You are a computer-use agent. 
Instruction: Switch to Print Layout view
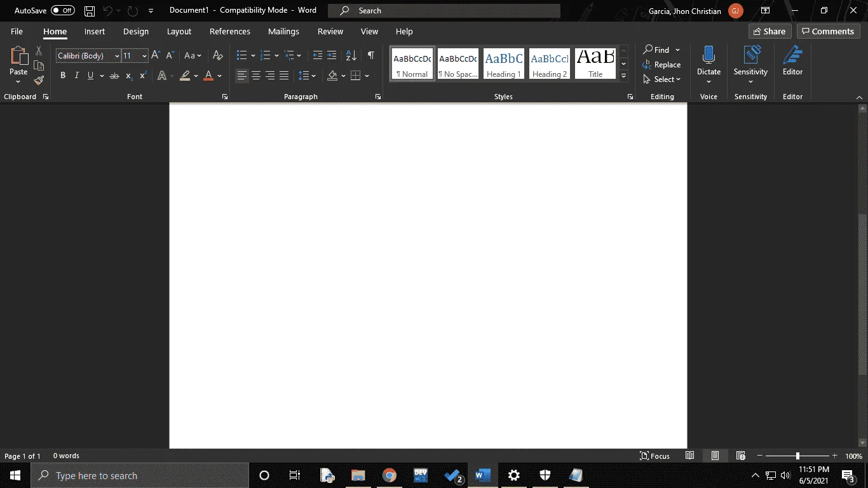pyautogui.click(x=715, y=456)
